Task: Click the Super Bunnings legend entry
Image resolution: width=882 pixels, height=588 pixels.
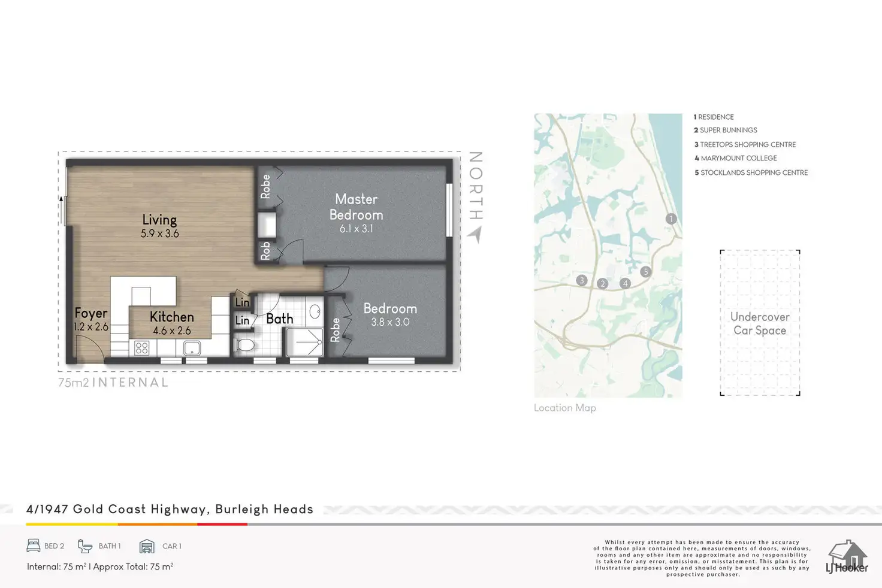Action: (x=726, y=131)
